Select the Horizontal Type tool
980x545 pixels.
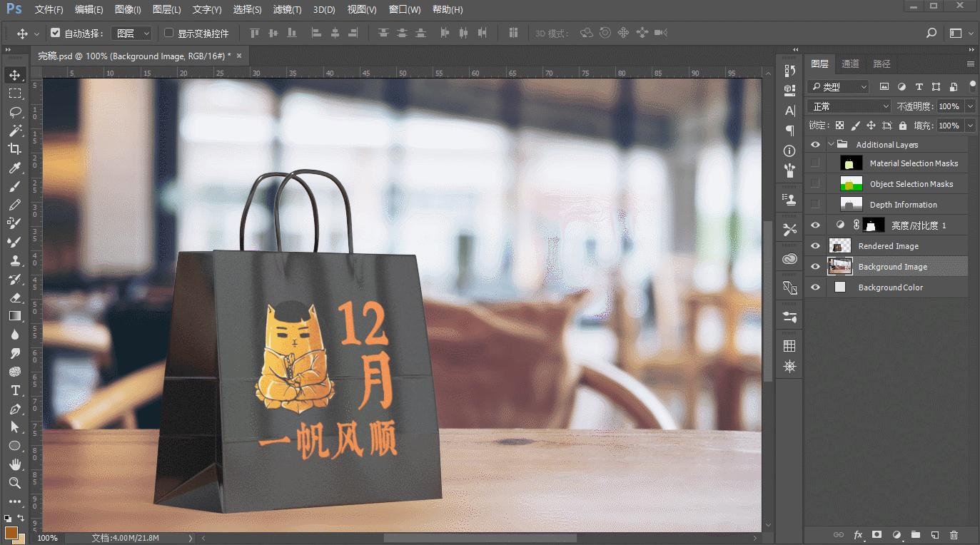(16, 390)
